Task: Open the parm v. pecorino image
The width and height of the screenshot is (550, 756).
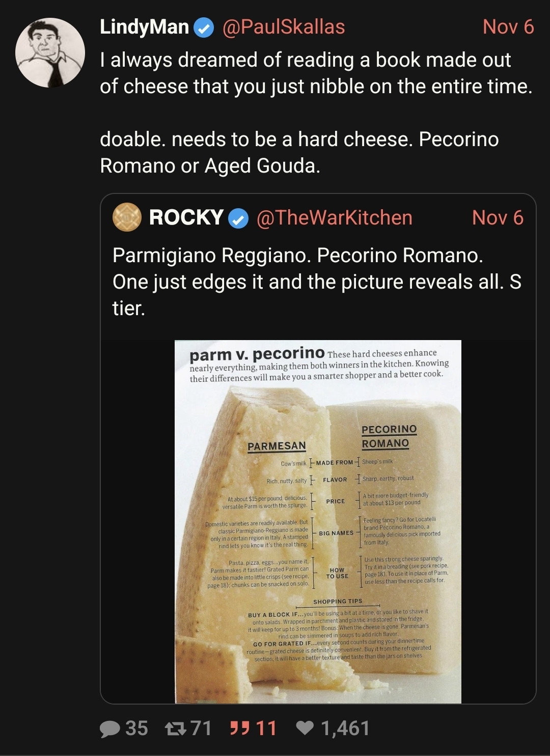Action: 318,522
